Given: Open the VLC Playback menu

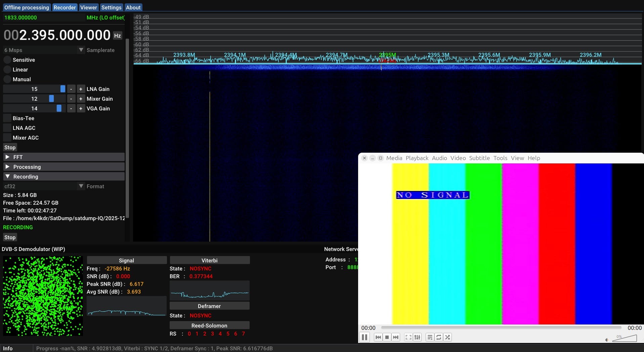Looking at the screenshot, I should [417, 158].
